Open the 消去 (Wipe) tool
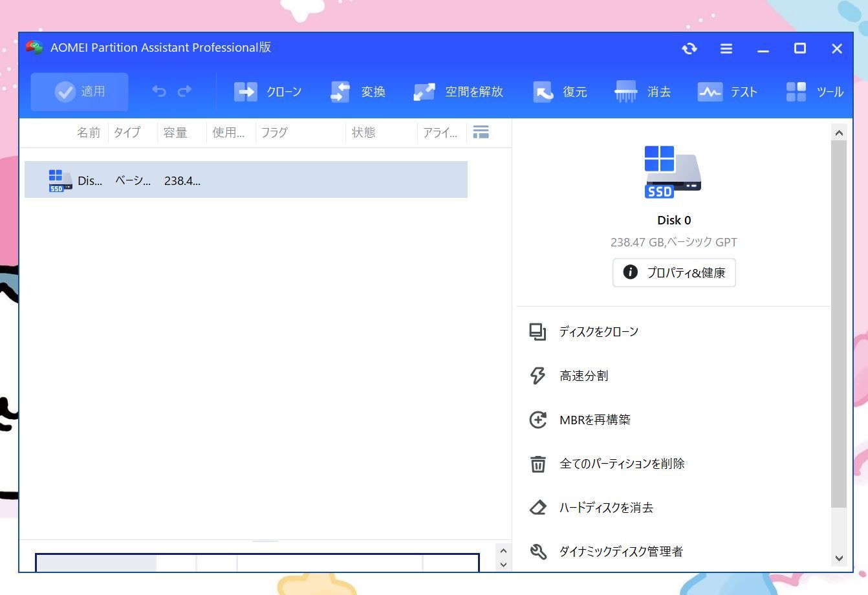Screen dimensions: 868x595 [x=642, y=92]
